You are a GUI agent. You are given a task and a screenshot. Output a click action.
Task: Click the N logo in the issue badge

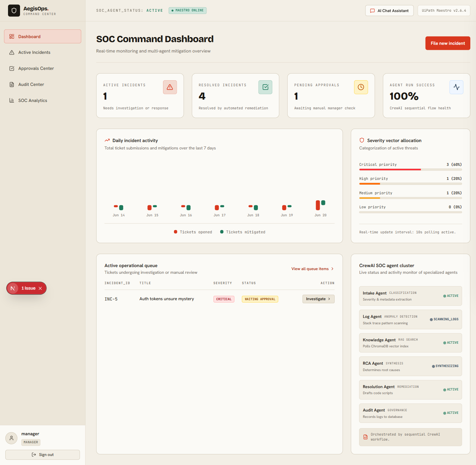coord(13,288)
